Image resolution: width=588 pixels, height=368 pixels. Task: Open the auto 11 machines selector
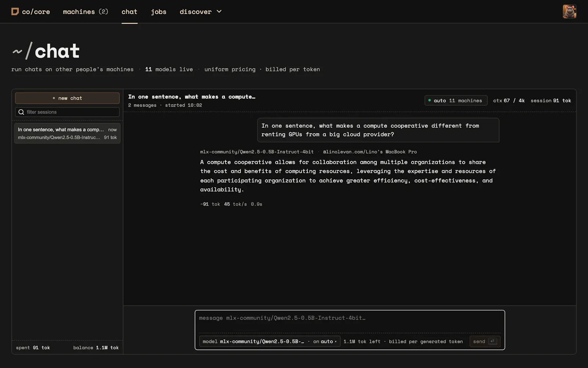456,100
